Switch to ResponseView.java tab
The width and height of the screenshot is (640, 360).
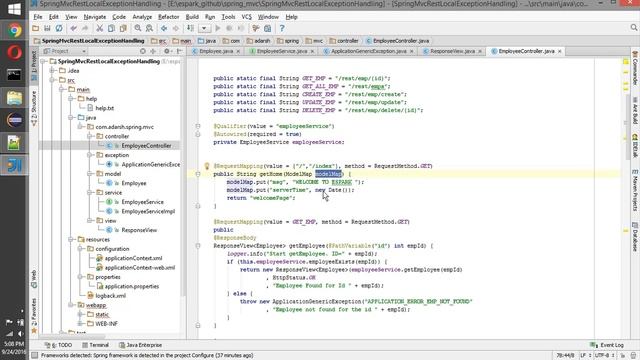point(452,51)
